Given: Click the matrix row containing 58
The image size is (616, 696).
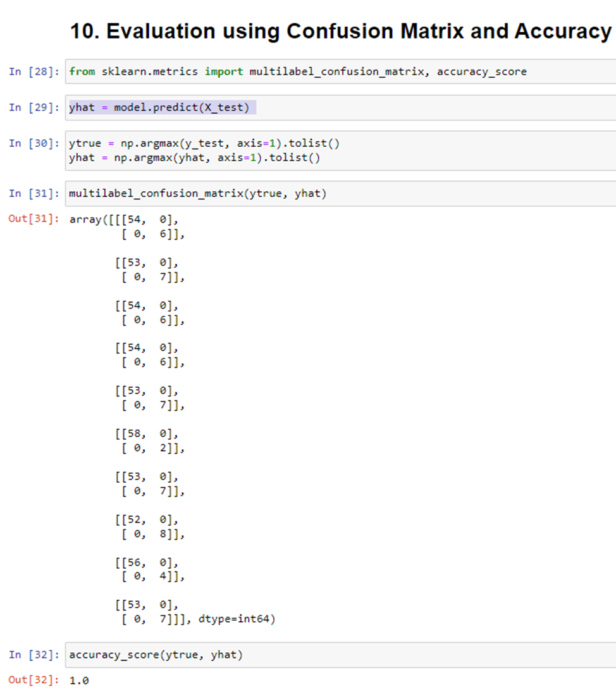Looking at the screenshot, I should point(147,433).
